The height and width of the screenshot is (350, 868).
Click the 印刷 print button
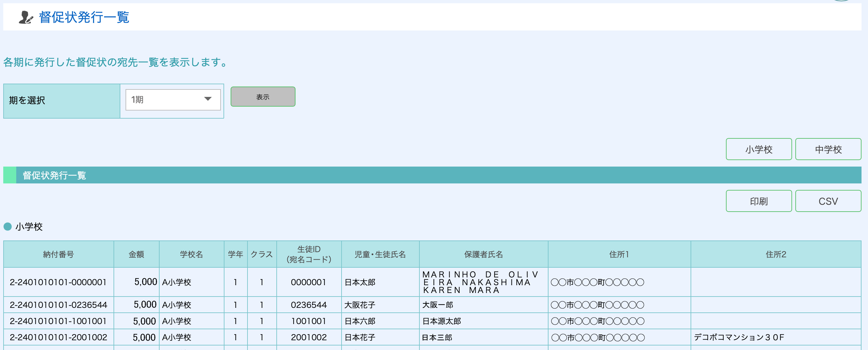click(758, 201)
